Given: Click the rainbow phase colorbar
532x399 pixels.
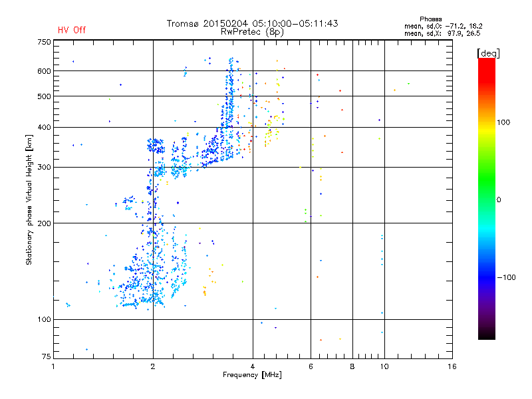Looking at the screenshot, I should (487, 199).
